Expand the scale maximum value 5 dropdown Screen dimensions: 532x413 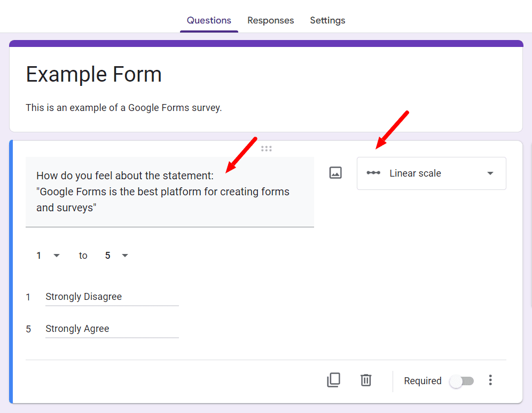coord(116,256)
